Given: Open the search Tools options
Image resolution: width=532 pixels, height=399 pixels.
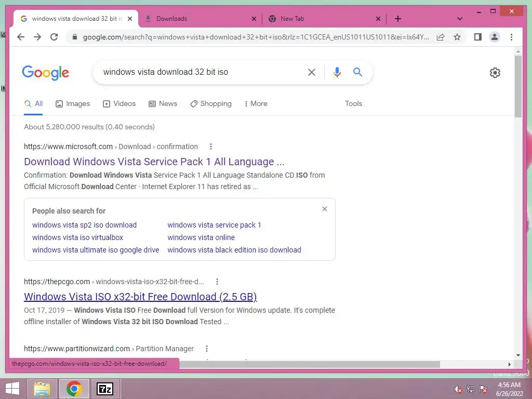Looking at the screenshot, I should pyautogui.click(x=353, y=103).
